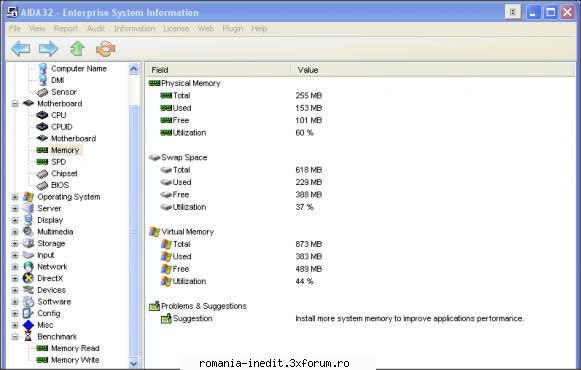Open the View menu
This screenshot has width=581, height=370.
coord(37,29)
